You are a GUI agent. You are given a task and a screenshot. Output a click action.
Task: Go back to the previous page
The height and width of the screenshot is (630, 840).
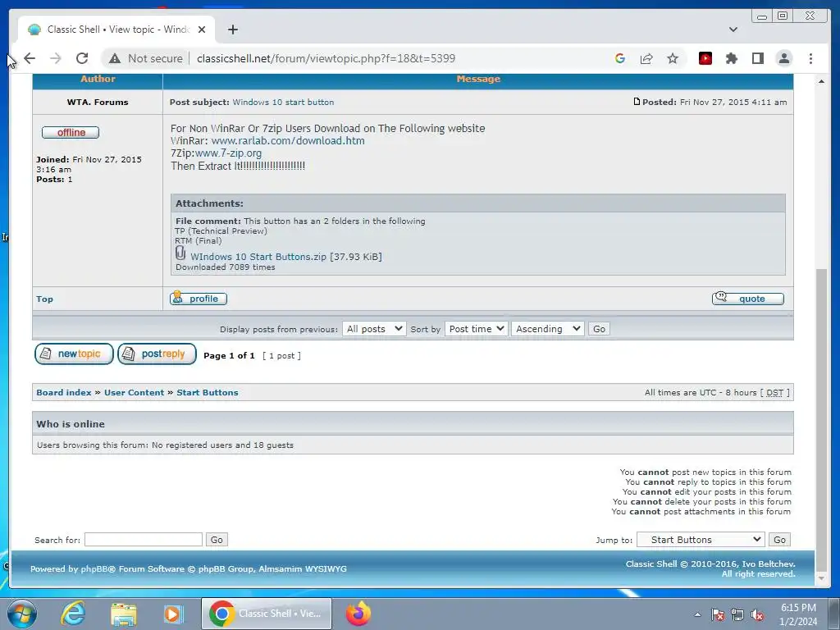coord(30,58)
